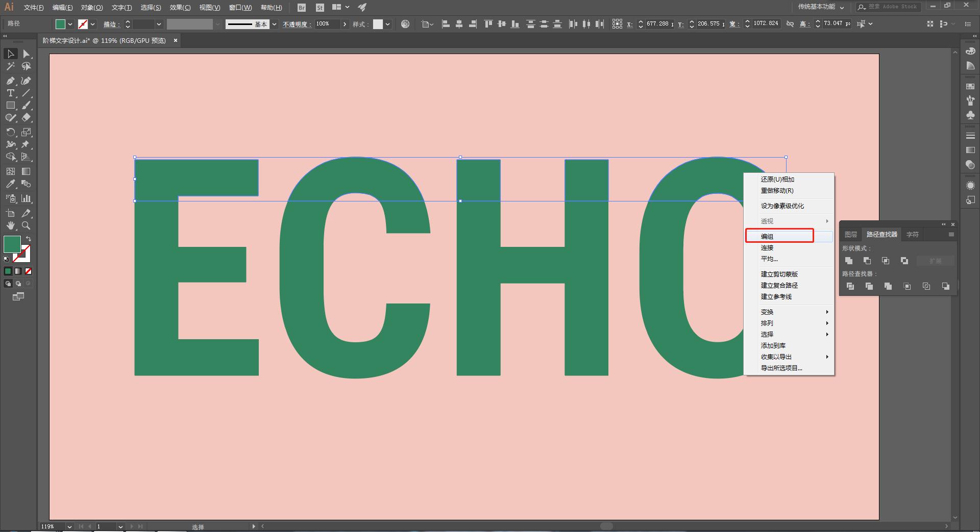Viewport: 980px width, 532px height.
Task: Set the paint mode to Gradient
Action: click(18, 271)
